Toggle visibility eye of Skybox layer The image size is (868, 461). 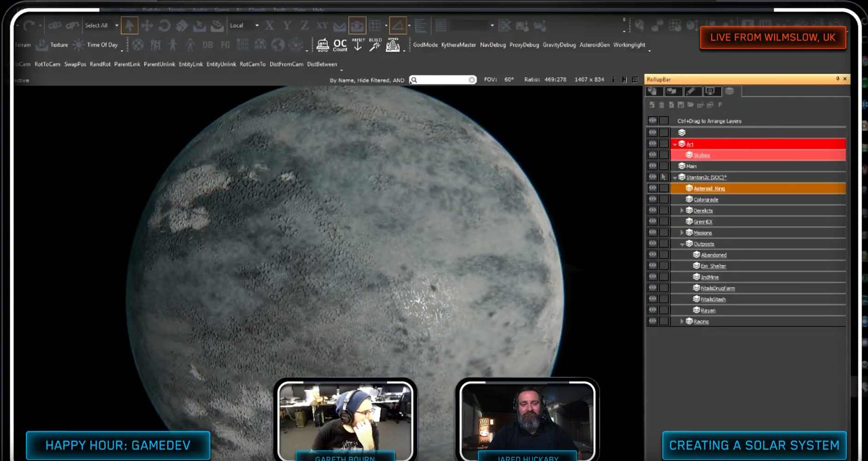pos(653,155)
